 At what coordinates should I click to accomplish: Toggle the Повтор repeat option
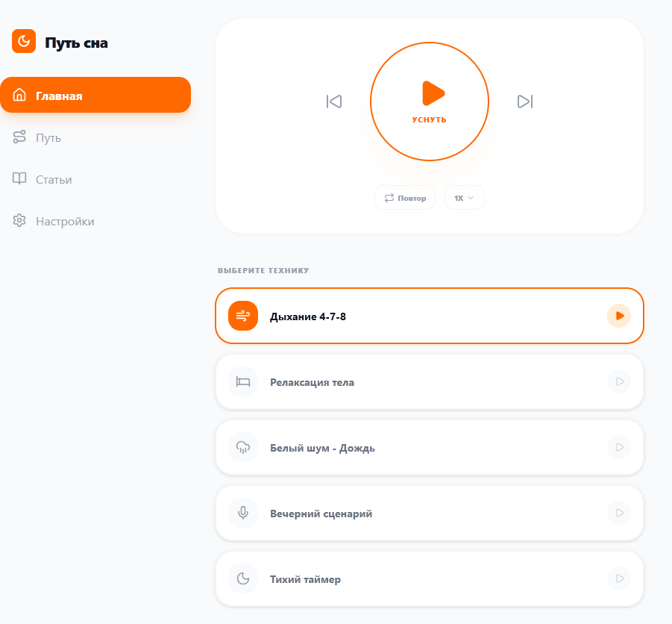pyautogui.click(x=405, y=198)
